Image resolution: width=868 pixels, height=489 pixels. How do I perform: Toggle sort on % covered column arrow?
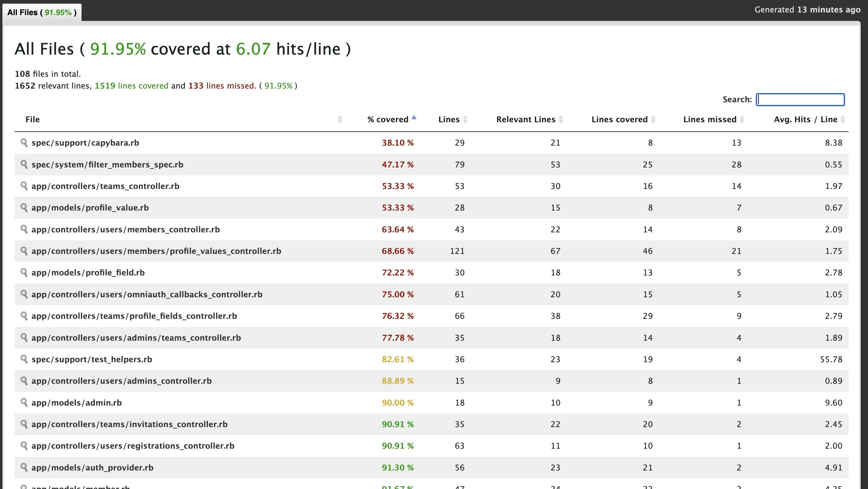pyautogui.click(x=414, y=118)
